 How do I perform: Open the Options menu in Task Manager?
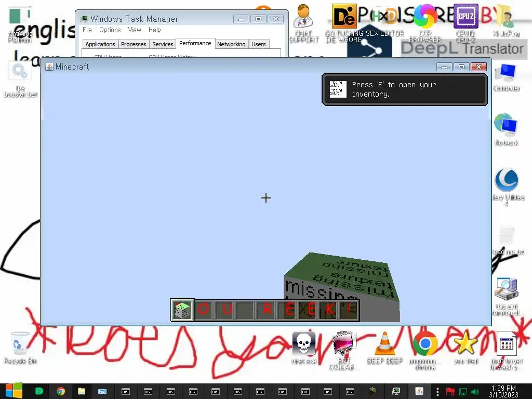coord(110,30)
